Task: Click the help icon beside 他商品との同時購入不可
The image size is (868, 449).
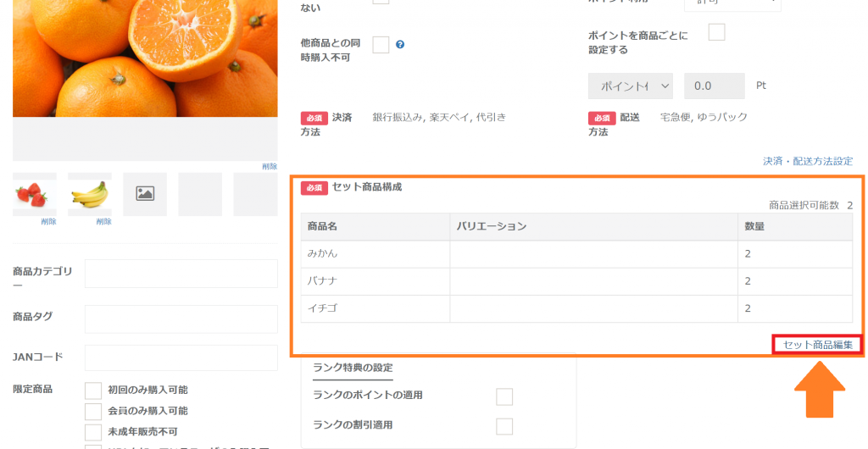Action: tap(400, 45)
